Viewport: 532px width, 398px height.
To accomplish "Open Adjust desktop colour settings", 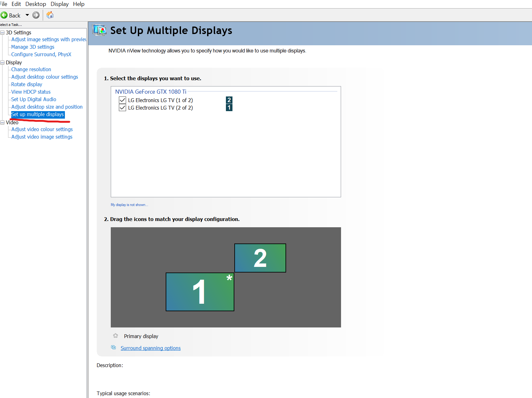I will click(45, 77).
